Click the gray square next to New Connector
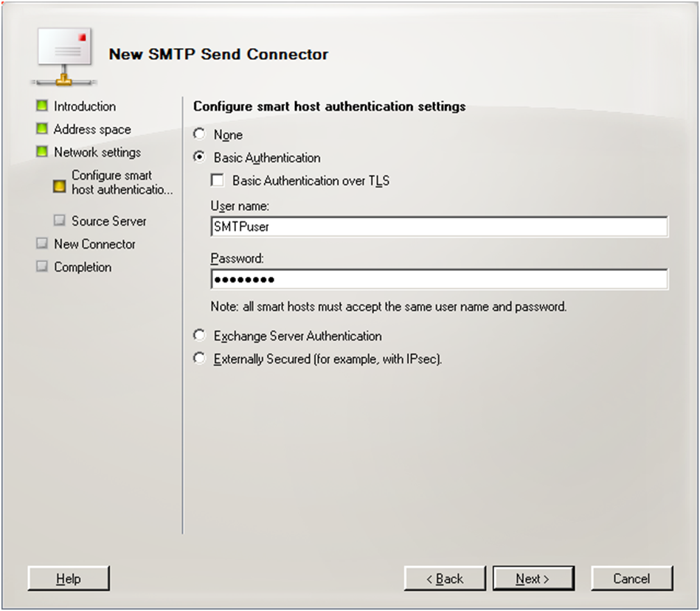Viewport: 700px width, 611px height. [42, 244]
